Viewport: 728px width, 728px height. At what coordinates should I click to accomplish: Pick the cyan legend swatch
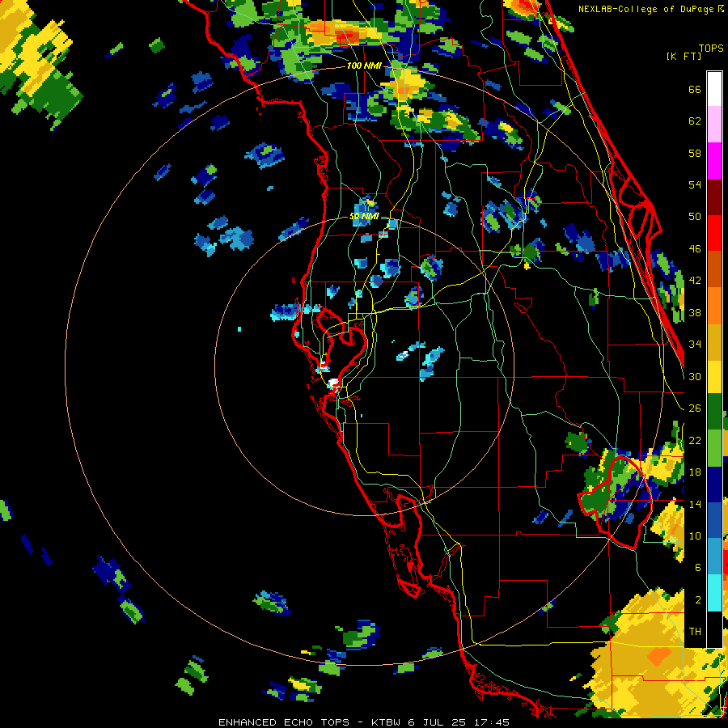pyautogui.click(x=714, y=593)
